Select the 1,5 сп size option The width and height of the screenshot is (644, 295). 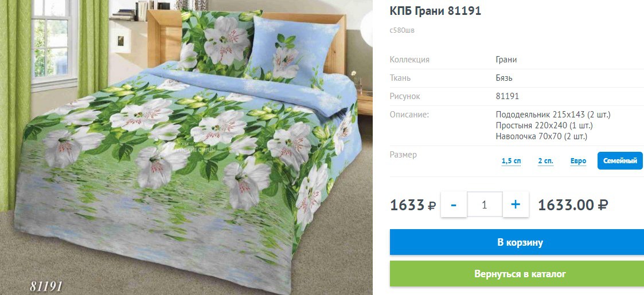click(511, 161)
